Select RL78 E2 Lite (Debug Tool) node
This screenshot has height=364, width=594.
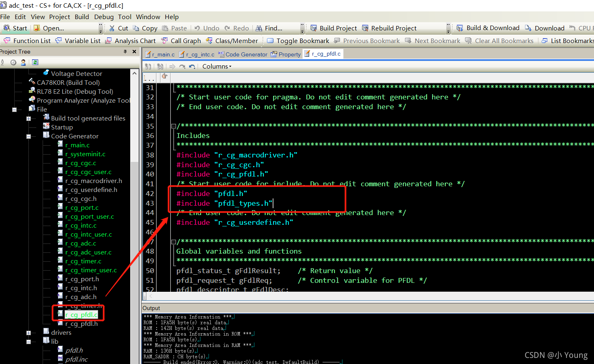75,92
